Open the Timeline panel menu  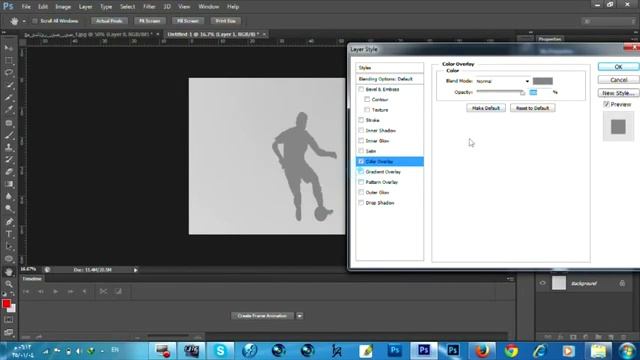[x=510, y=279]
